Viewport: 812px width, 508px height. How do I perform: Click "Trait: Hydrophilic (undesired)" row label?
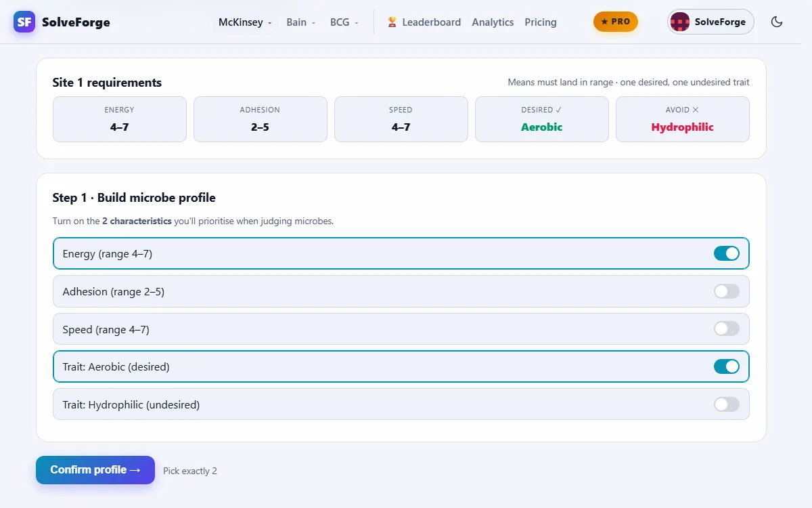(131, 405)
